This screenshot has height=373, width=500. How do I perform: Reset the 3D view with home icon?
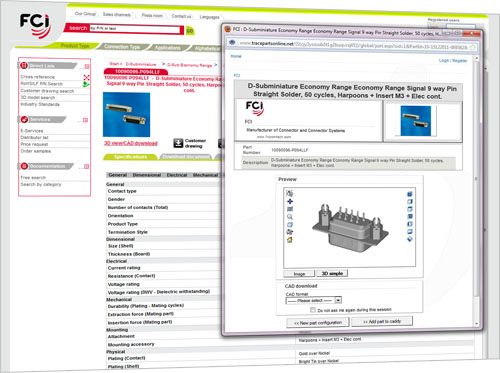tap(290, 240)
